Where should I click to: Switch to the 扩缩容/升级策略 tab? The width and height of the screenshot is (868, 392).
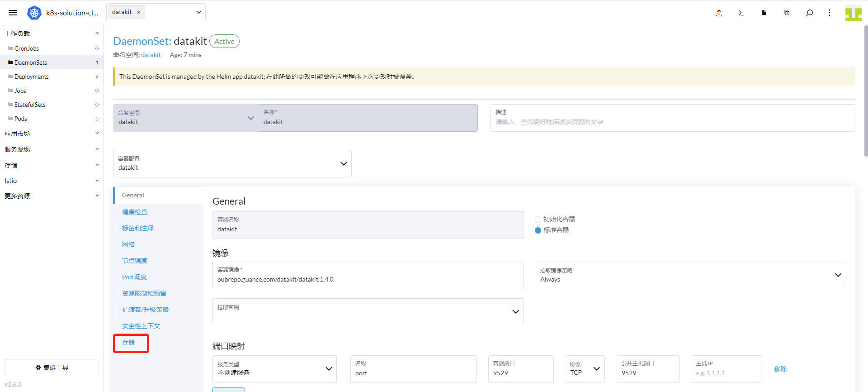click(145, 310)
